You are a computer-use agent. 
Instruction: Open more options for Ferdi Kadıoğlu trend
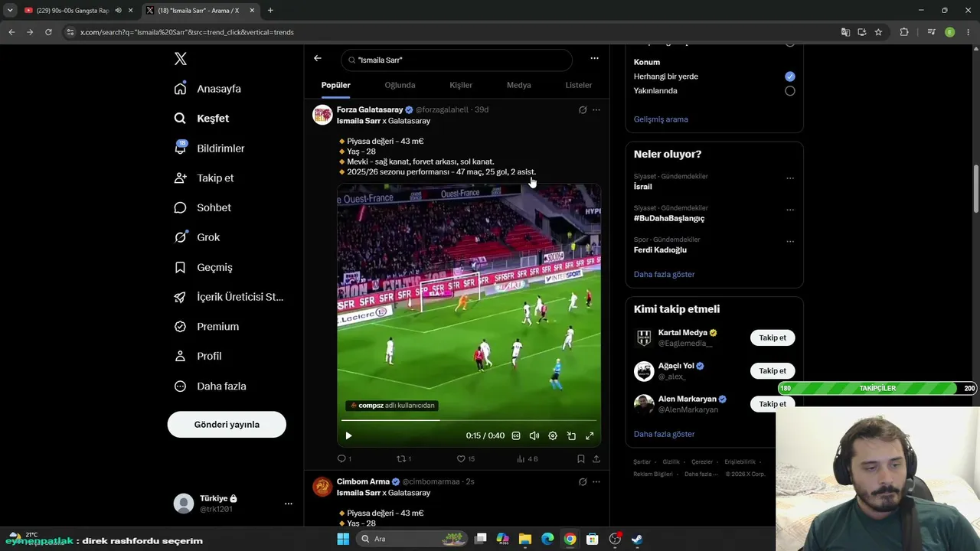tap(790, 242)
